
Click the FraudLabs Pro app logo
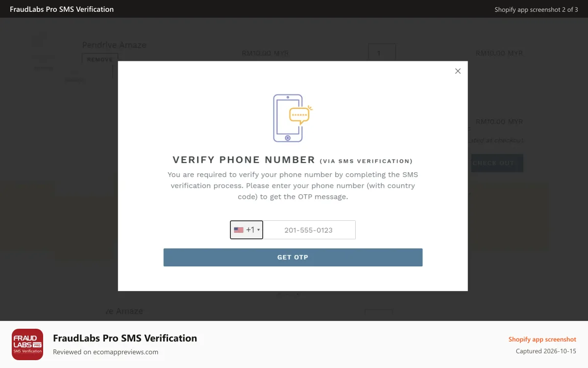click(x=27, y=344)
